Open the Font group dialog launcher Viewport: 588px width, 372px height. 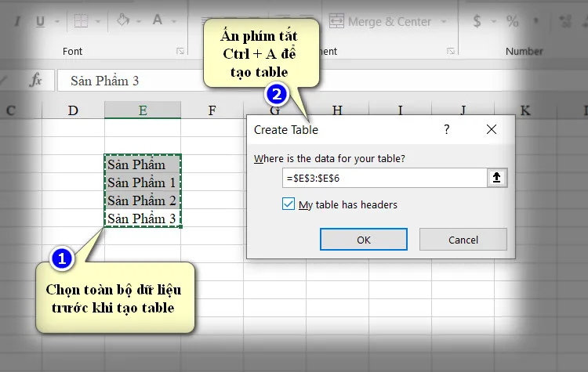point(180,52)
